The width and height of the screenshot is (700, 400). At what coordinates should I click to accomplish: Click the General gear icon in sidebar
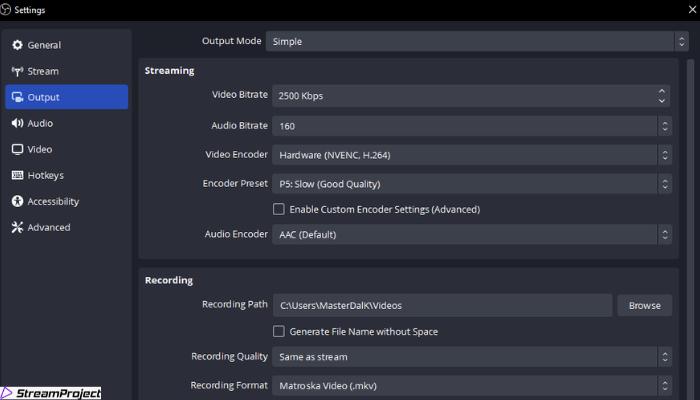click(x=17, y=45)
